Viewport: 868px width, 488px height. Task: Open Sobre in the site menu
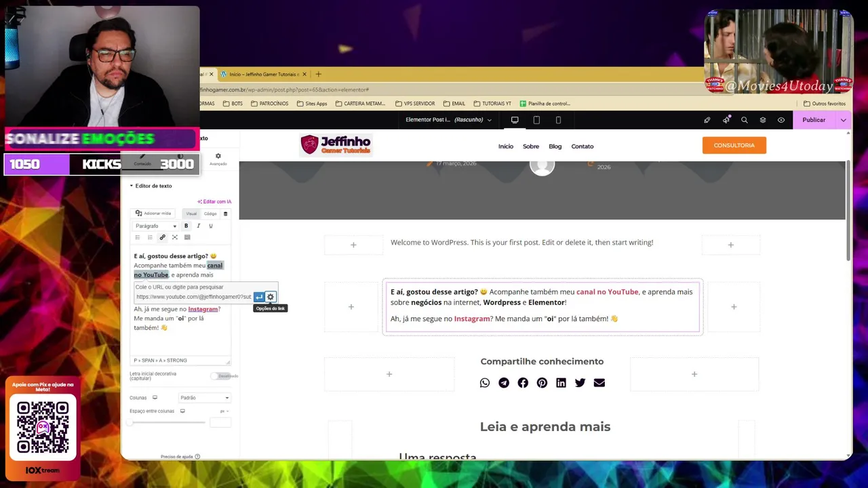tap(531, 146)
